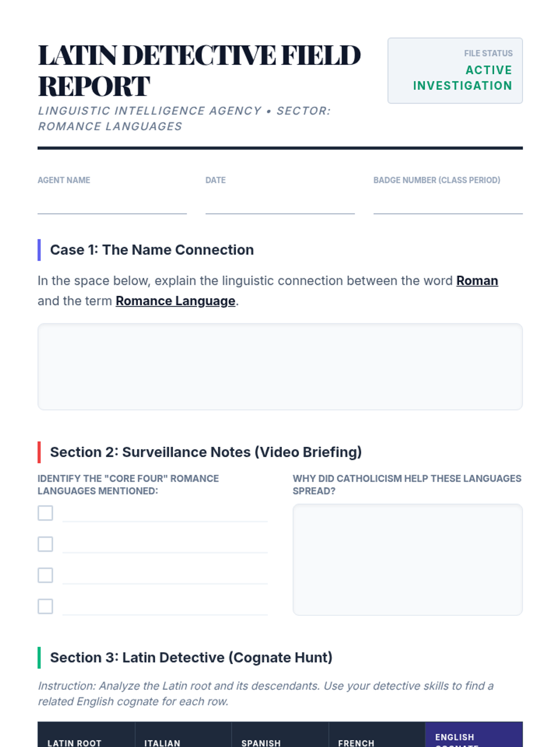Click the second Romance language answer line

point(165,544)
